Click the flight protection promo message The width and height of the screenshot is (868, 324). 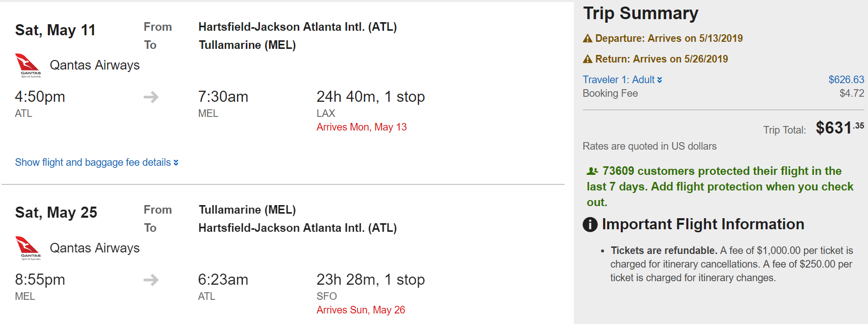720,186
